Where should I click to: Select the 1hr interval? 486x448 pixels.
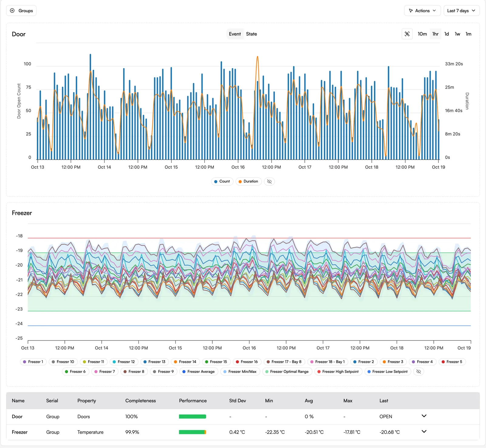435,34
